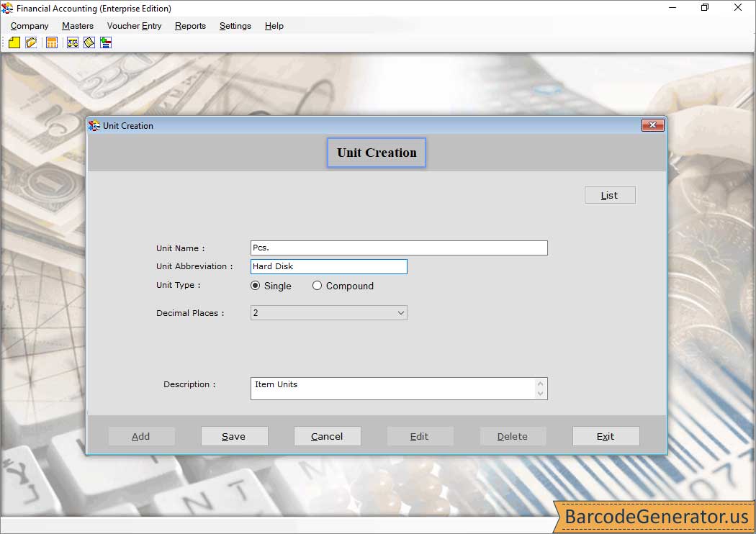756x534 pixels.
Task: Click the Decimal Places label
Action: click(x=190, y=313)
